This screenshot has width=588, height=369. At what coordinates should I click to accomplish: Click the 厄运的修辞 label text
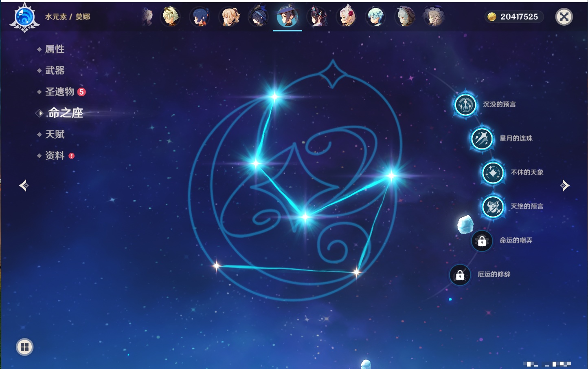click(x=494, y=274)
